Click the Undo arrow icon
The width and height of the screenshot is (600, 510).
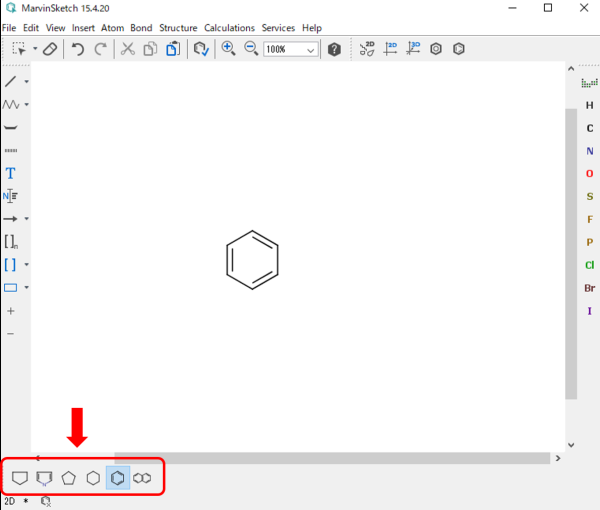coord(78,49)
